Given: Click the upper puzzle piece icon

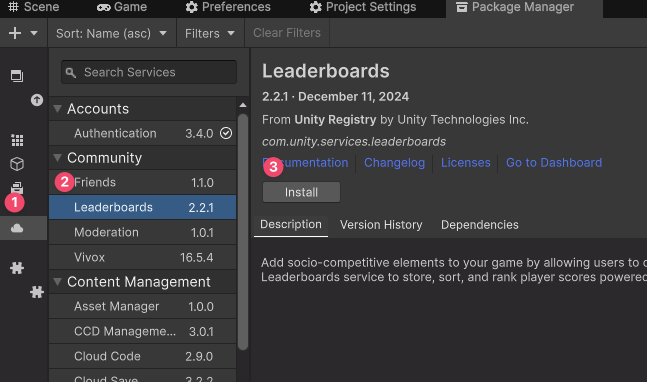Looking at the screenshot, I should (17, 268).
